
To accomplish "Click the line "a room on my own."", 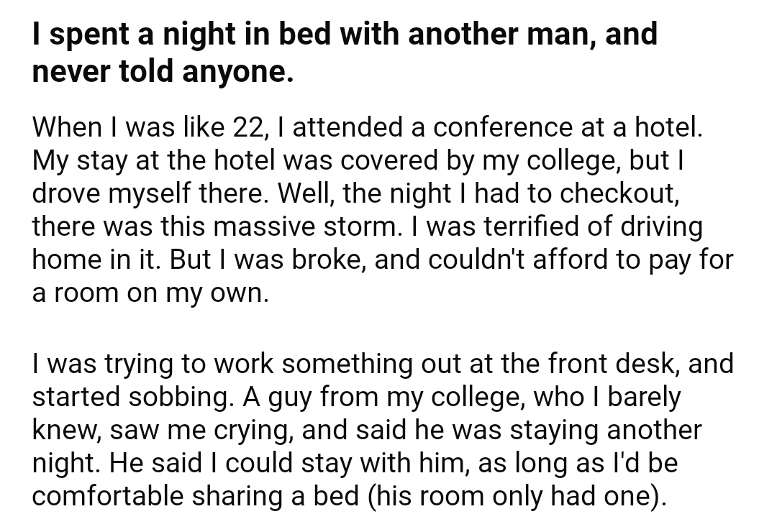I will [150, 293].
